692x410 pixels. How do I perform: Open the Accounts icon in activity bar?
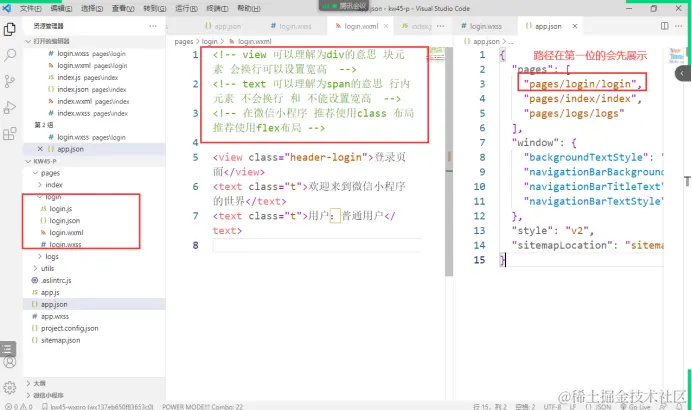coord(10,362)
